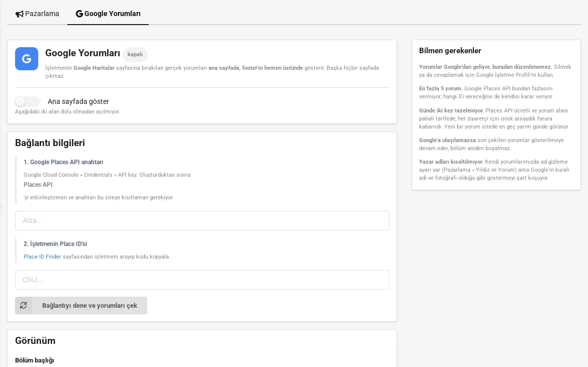The height and width of the screenshot is (367, 588).
Task: Click the Bilmen gerekenler heading
Action: [x=450, y=51]
